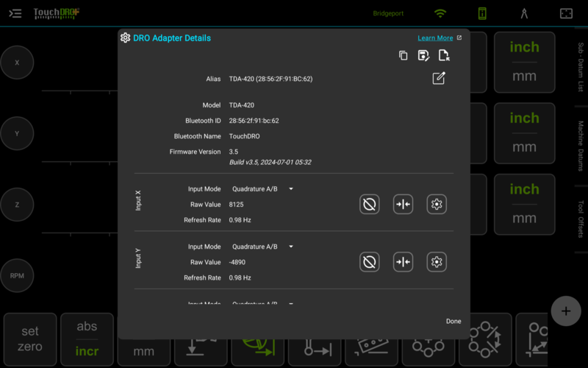The image size is (588, 368).
Task: Tap the mm button in the bottom bar
Action: click(x=144, y=352)
